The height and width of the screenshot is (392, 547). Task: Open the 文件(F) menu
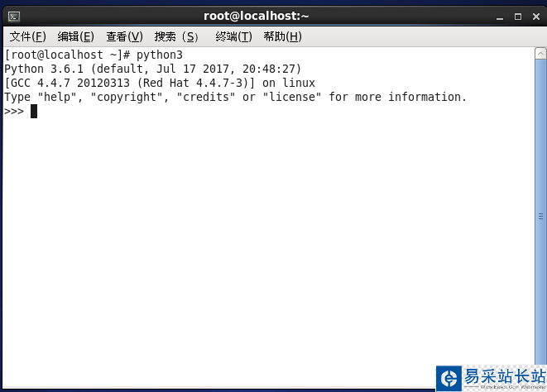tap(27, 36)
